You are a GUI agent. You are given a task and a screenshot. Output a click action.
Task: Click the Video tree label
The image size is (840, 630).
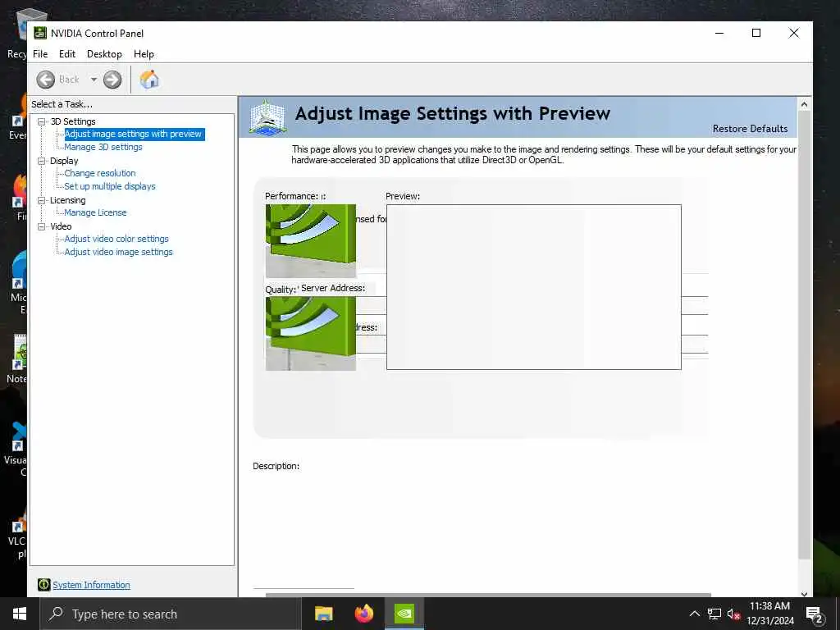pos(61,226)
